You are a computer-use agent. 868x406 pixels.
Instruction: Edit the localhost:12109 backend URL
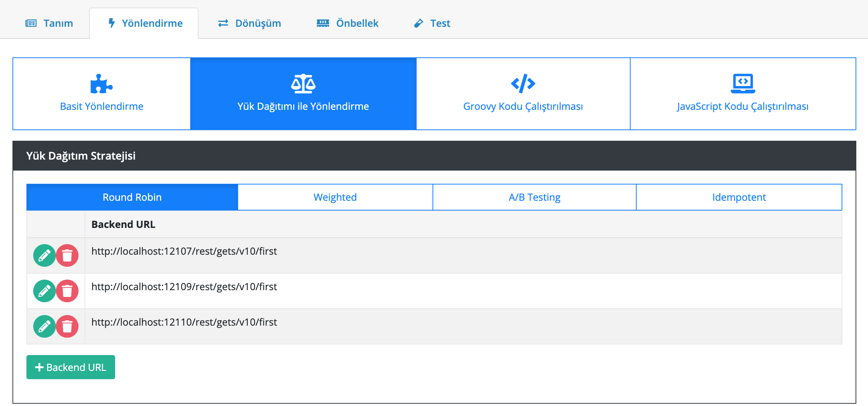[45, 291]
